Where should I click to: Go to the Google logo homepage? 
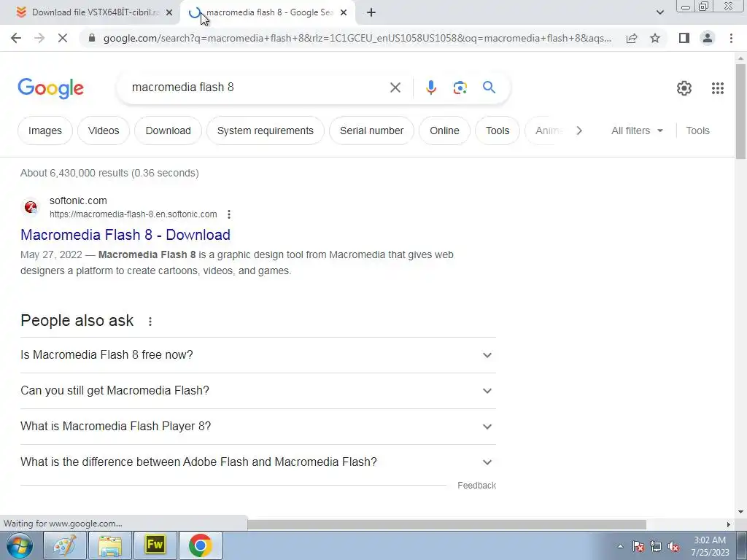[50, 88]
